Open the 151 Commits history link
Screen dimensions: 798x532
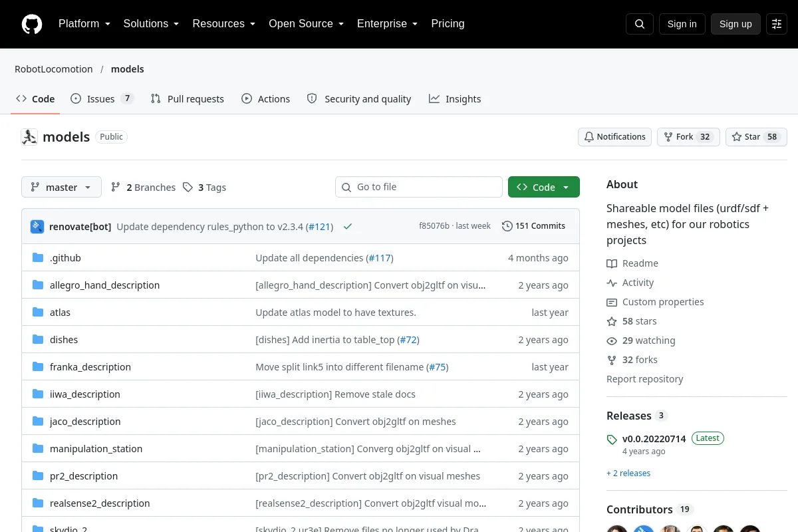coord(533,226)
